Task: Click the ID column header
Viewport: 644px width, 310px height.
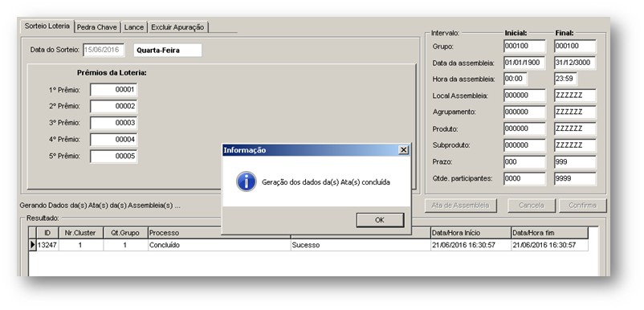Action: [47, 233]
